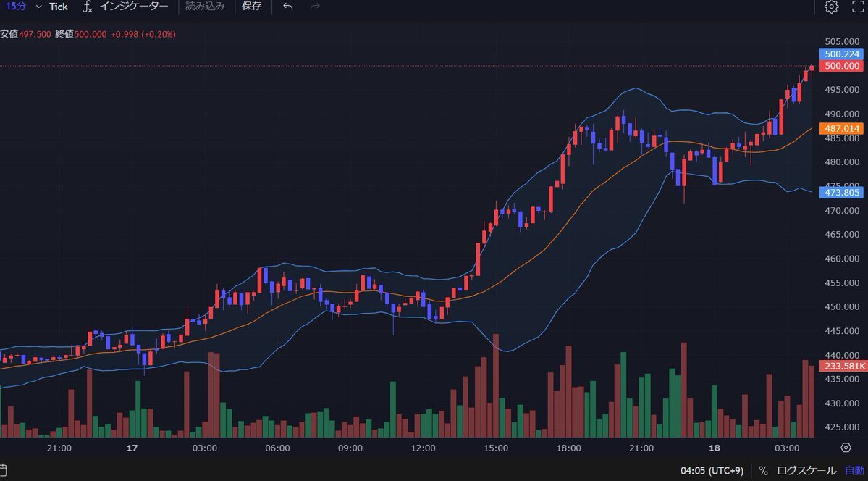868x481 pixels.
Task: Click the 505.000 price axis label
Action: coord(841,41)
